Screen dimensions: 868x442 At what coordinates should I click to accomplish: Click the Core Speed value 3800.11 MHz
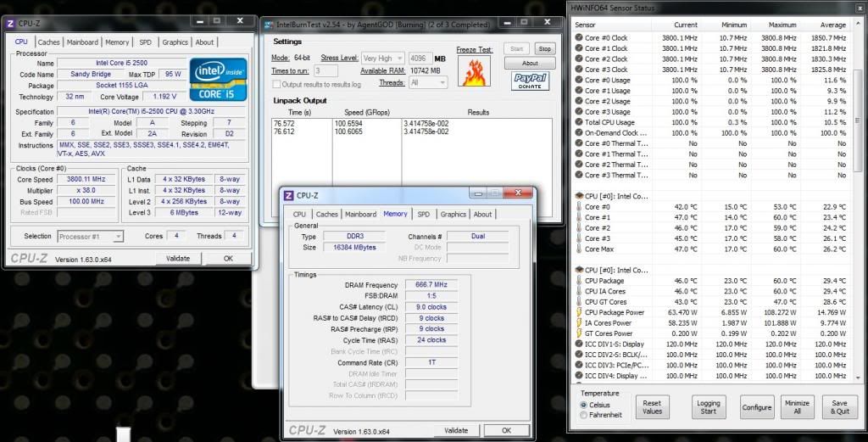click(x=86, y=180)
